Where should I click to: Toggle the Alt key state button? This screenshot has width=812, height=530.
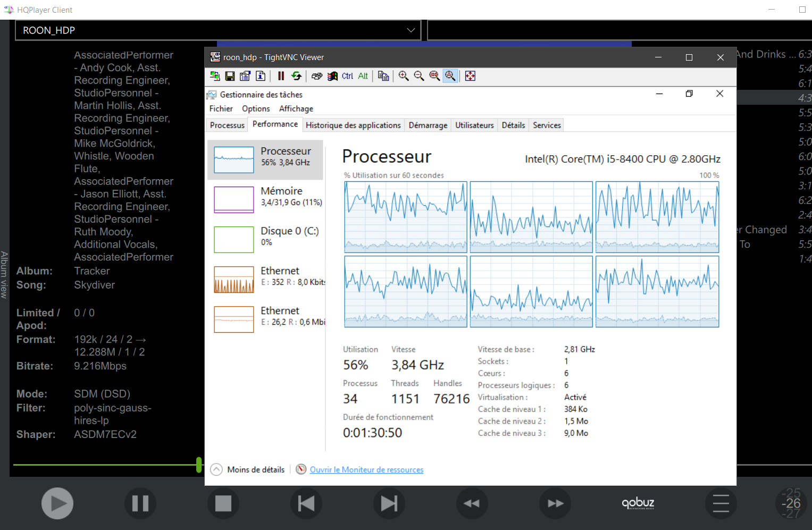[x=363, y=76]
